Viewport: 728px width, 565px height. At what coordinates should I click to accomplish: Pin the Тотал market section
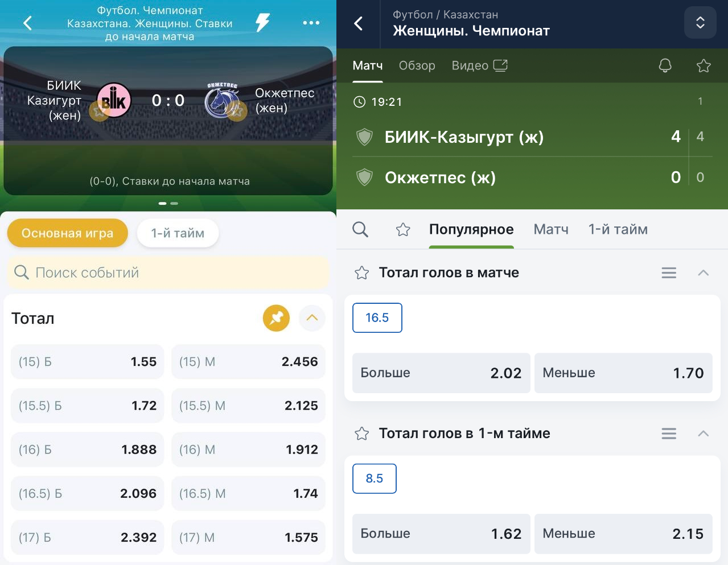(276, 318)
